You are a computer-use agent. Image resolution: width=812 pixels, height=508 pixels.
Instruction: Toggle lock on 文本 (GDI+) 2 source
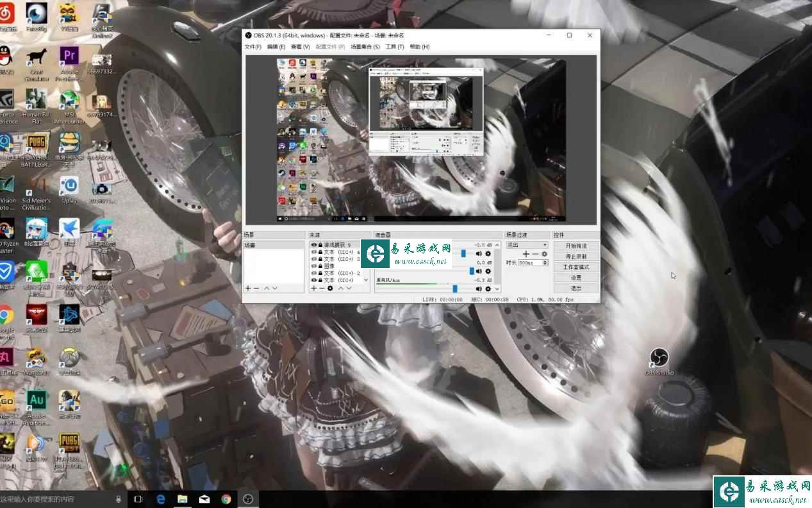(x=320, y=273)
